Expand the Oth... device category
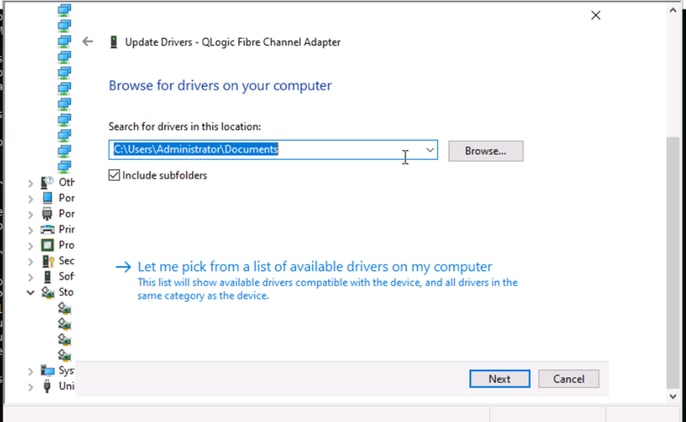 30,183
